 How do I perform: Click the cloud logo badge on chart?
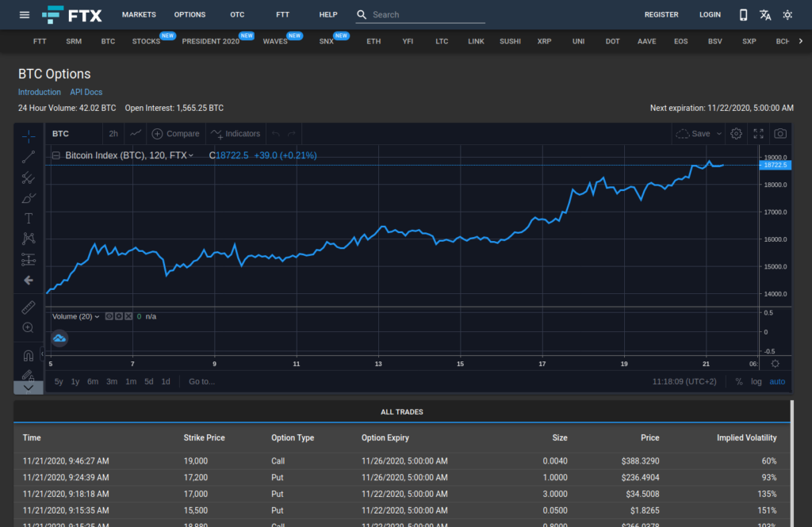coord(59,338)
